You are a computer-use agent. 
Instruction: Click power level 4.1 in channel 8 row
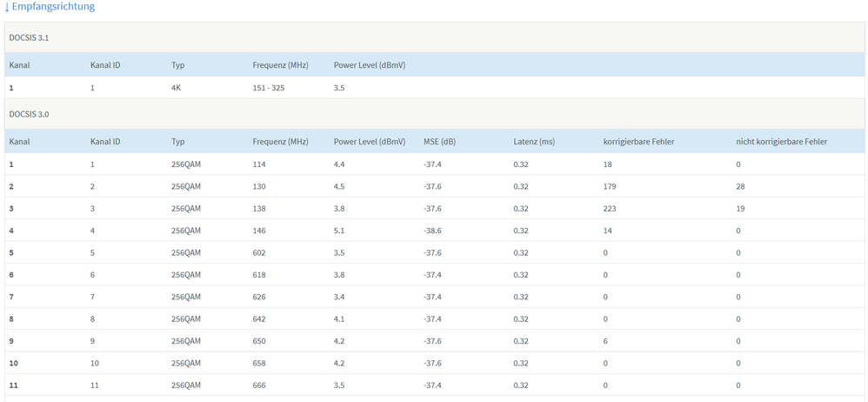pyautogui.click(x=339, y=319)
